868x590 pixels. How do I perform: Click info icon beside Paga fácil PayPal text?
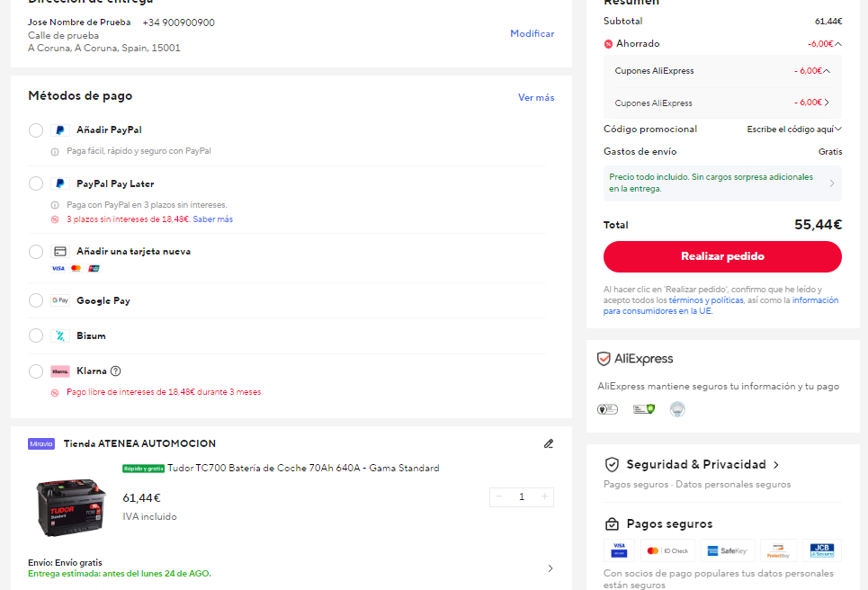(55, 152)
